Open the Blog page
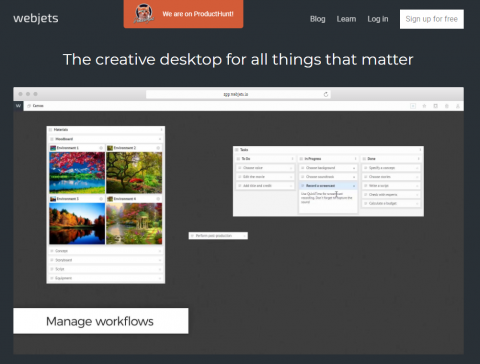480x364 pixels. (x=318, y=19)
